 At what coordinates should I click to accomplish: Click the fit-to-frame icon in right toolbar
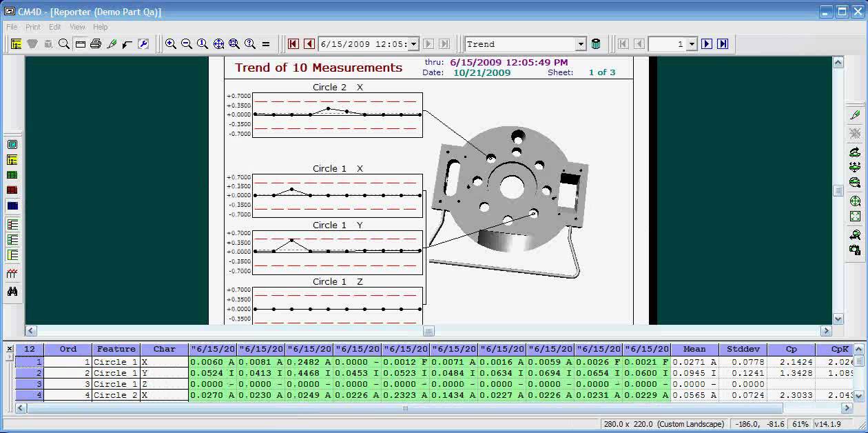point(855,216)
